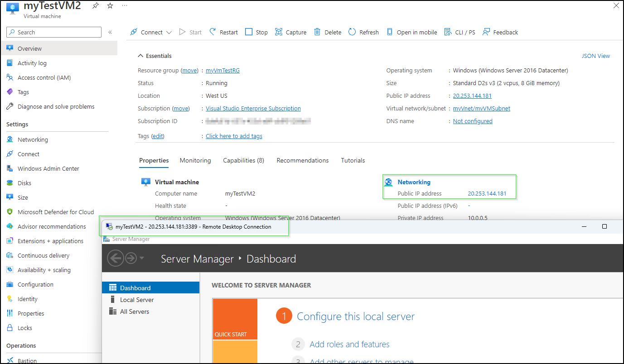This screenshot has height=364, width=624.
Task: Click the 'Click here to add tags' link
Action: click(x=234, y=136)
